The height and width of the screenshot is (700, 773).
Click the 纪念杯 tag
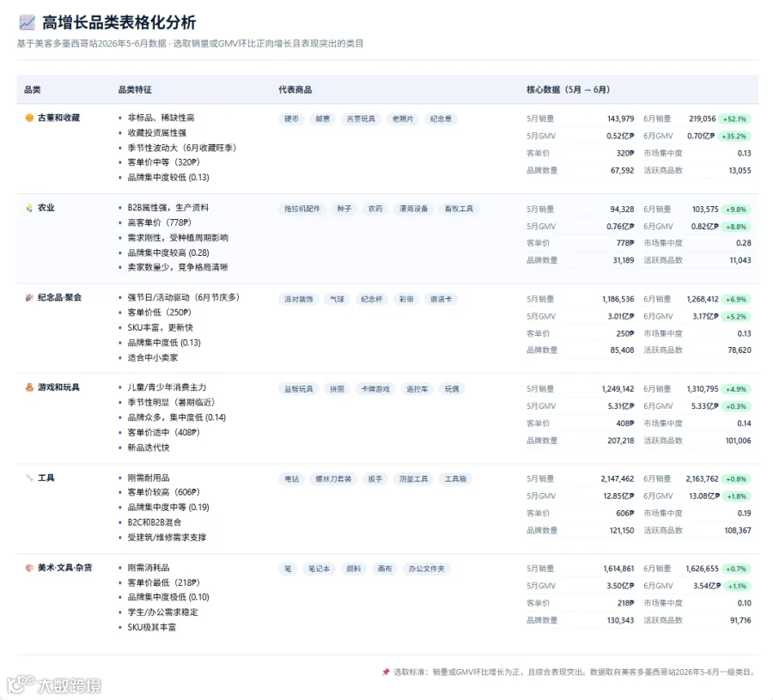point(372,299)
